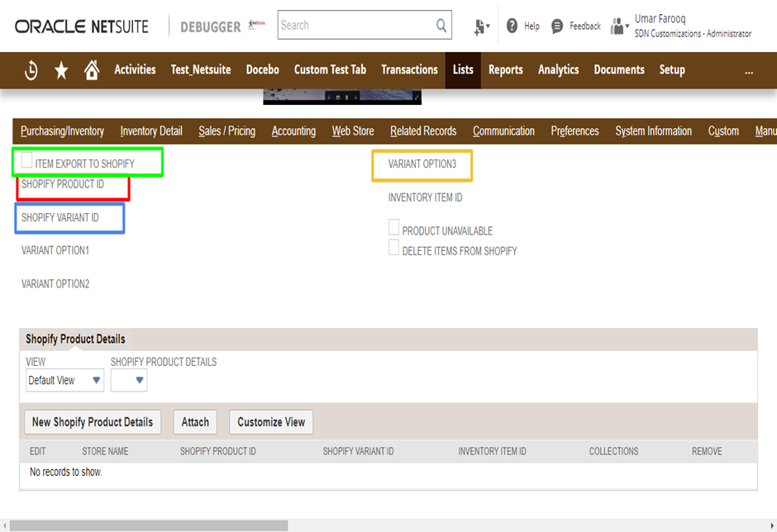Viewport: 777px width, 532px height.
Task: Click the Shopify Variant ID column header
Action: (358, 451)
